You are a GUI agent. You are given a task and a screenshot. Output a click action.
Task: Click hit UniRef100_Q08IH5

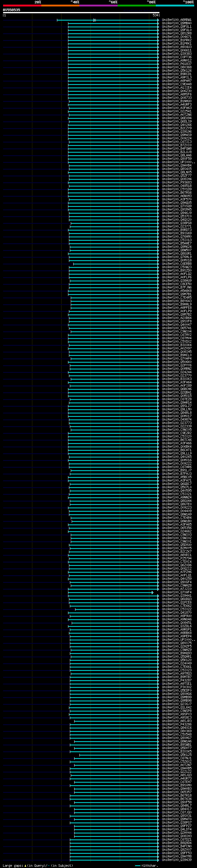(x=176, y=352)
